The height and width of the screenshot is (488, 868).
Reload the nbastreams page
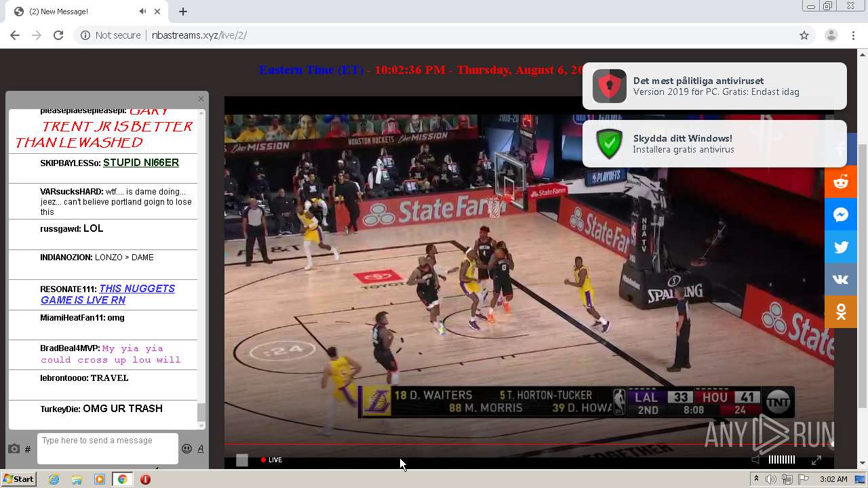tap(58, 35)
